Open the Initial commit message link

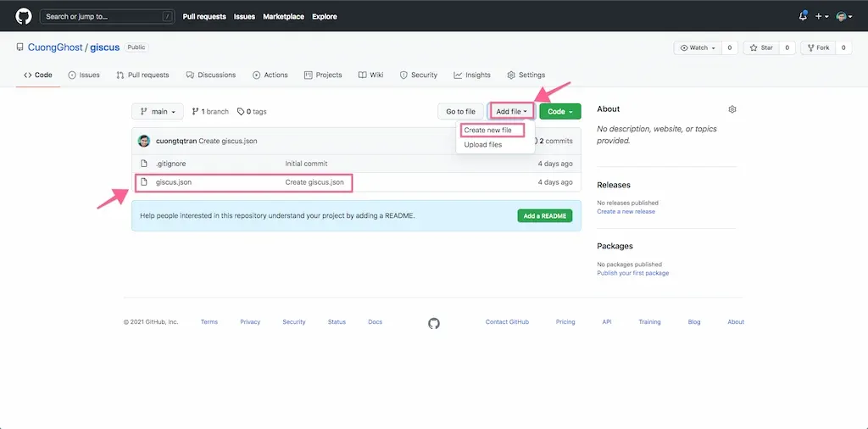pos(306,164)
